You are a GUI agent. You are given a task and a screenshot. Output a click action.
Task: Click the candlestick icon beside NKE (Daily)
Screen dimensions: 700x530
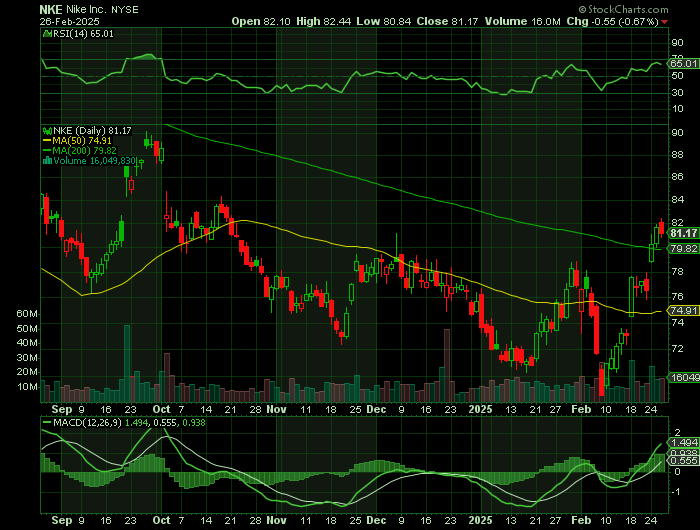point(47,130)
